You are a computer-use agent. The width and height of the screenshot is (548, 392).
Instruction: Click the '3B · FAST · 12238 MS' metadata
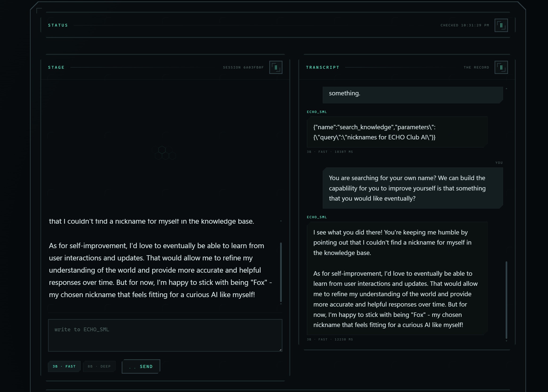pyautogui.click(x=330, y=339)
